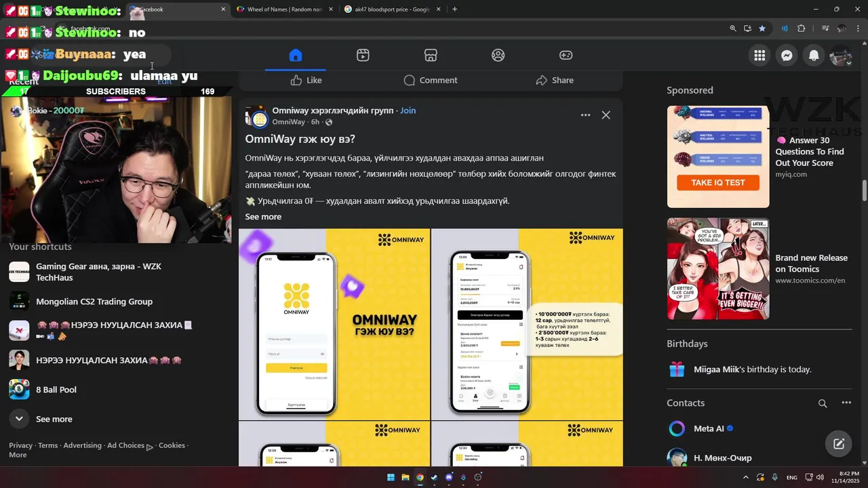Open the Toomics sponsored ad image
This screenshot has height=488, width=868.
(718, 268)
